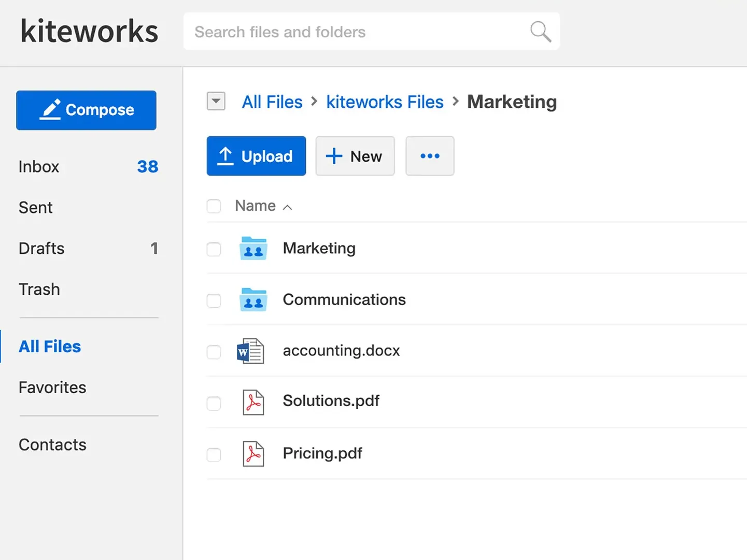747x560 pixels.
Task: Click the Communications shared folder icon
Action: pos(253,299)
